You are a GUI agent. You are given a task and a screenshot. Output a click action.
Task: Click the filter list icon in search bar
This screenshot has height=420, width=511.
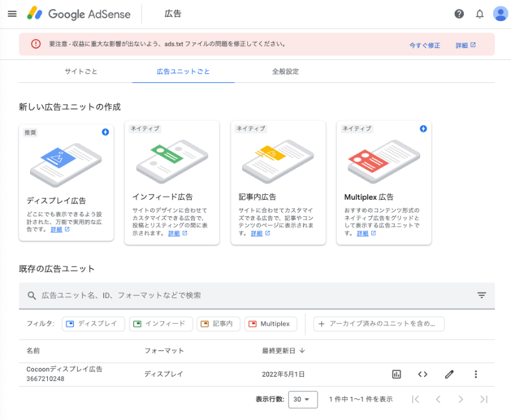coord(482,296)
